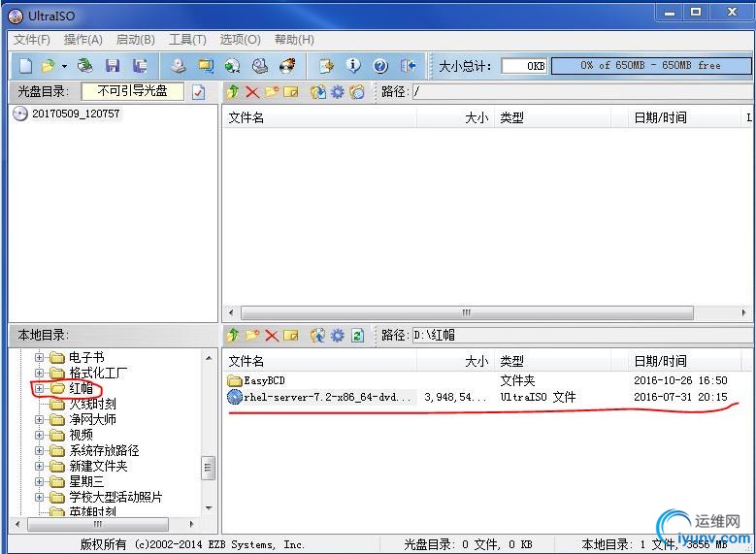Click the last folder icon in disc toolbar
756x554 pixels.
click(x=357, y=91)
